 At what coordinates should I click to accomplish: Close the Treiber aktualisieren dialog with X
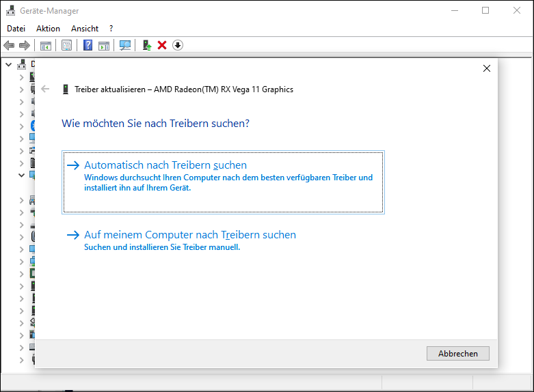487,68
